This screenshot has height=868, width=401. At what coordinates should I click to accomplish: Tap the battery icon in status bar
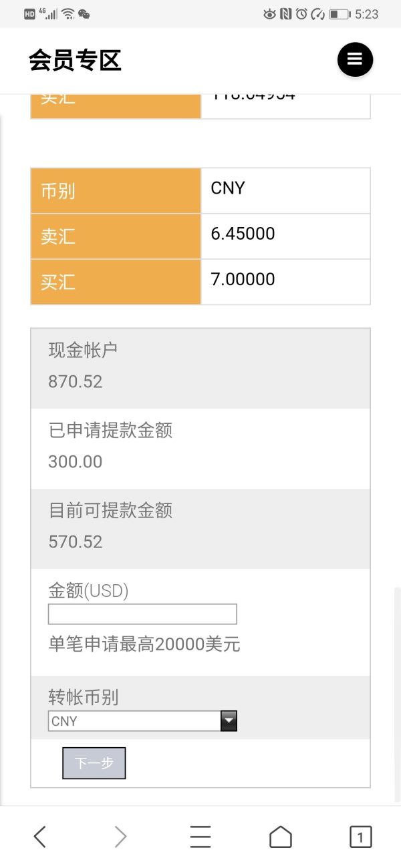(340, 14)
